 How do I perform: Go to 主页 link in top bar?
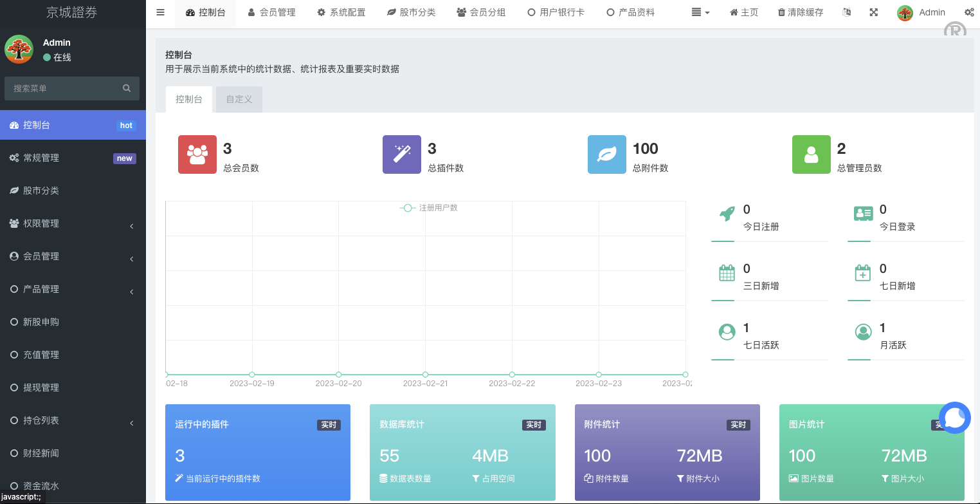[x=744, y=12]
